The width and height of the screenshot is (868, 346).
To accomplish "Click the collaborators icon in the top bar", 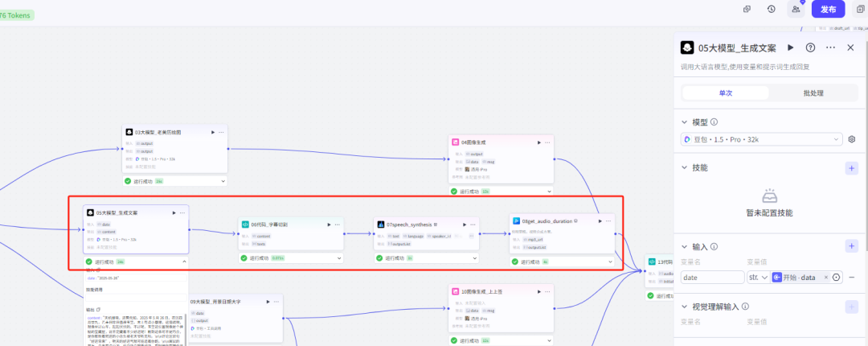I will click(x=796, y=9).
